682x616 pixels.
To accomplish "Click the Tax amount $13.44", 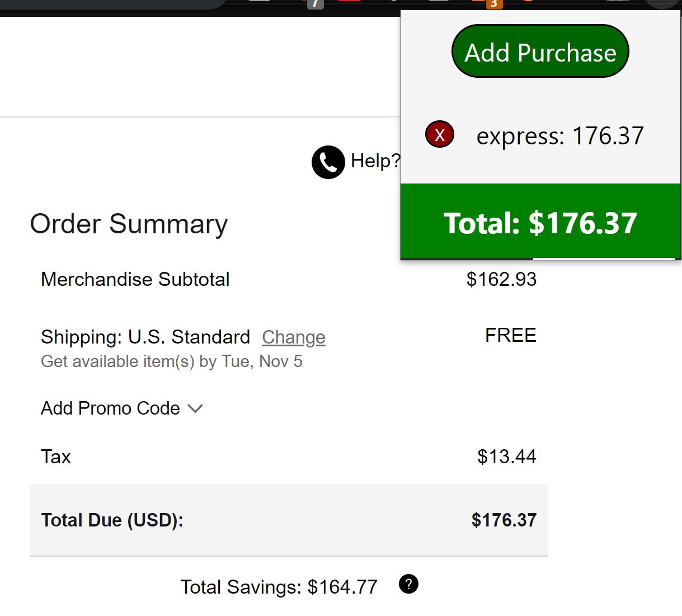I will coord(506,457).
